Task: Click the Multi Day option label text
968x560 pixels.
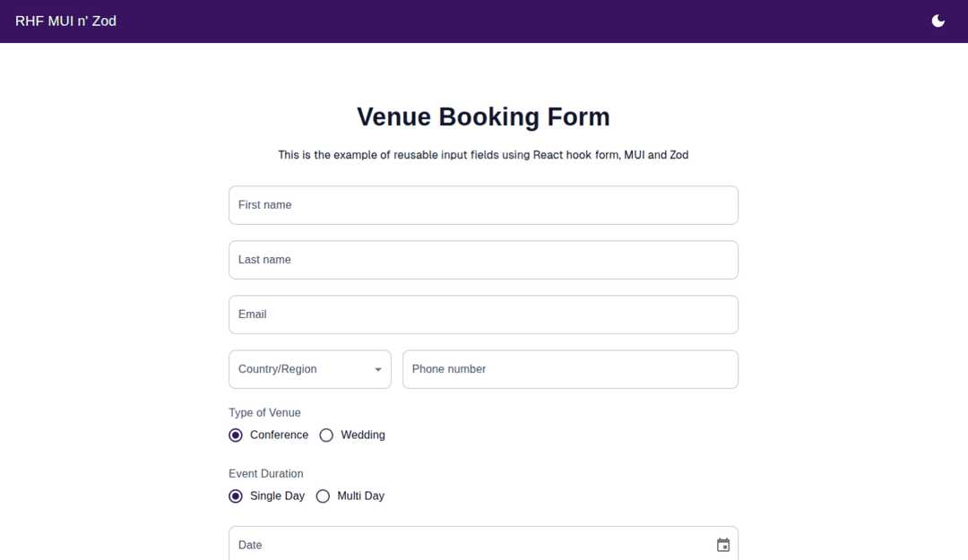Action: click(360, 496)
